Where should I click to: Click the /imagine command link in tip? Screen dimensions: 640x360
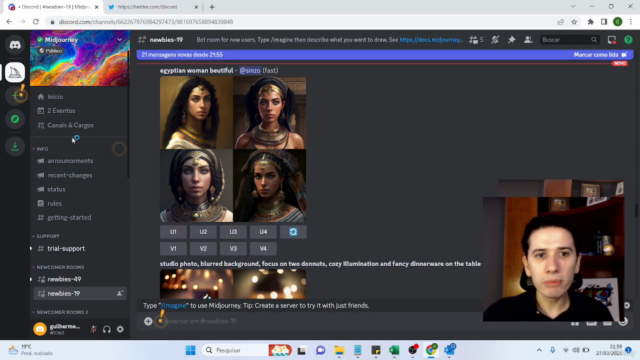[x=174, y=305]
